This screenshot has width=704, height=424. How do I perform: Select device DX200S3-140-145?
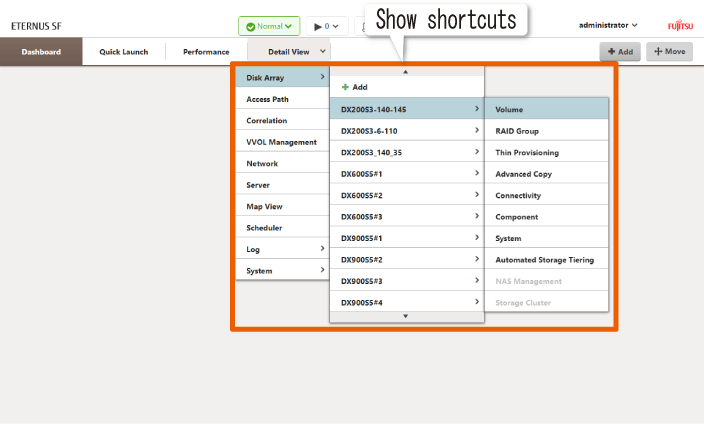(x=407, y=109)
